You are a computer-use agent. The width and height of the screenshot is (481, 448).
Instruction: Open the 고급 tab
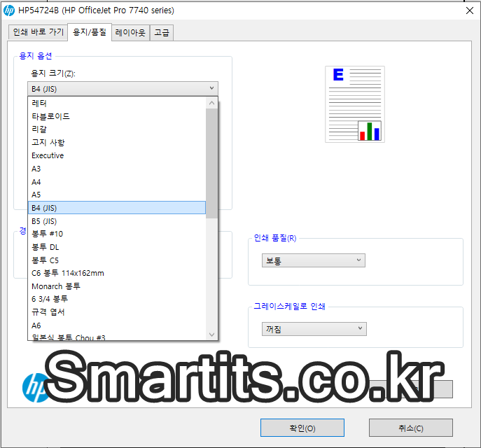[162, 32]
